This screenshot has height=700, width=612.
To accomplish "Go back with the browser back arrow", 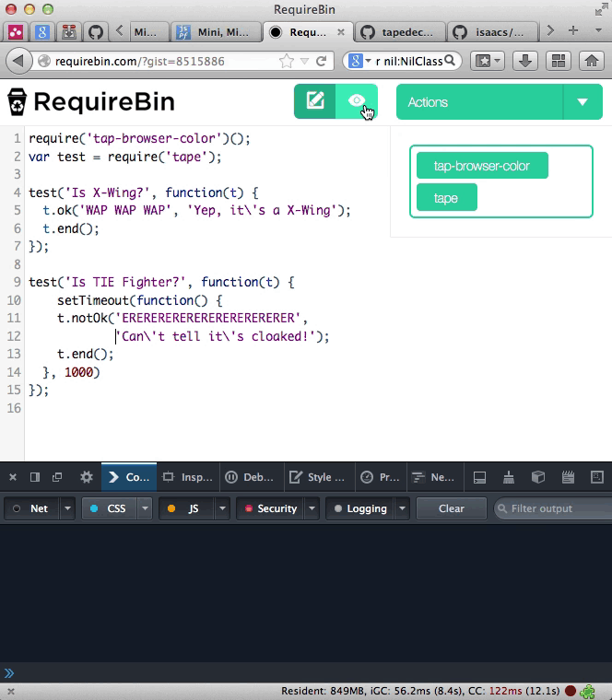I will [x=18, y=61].
